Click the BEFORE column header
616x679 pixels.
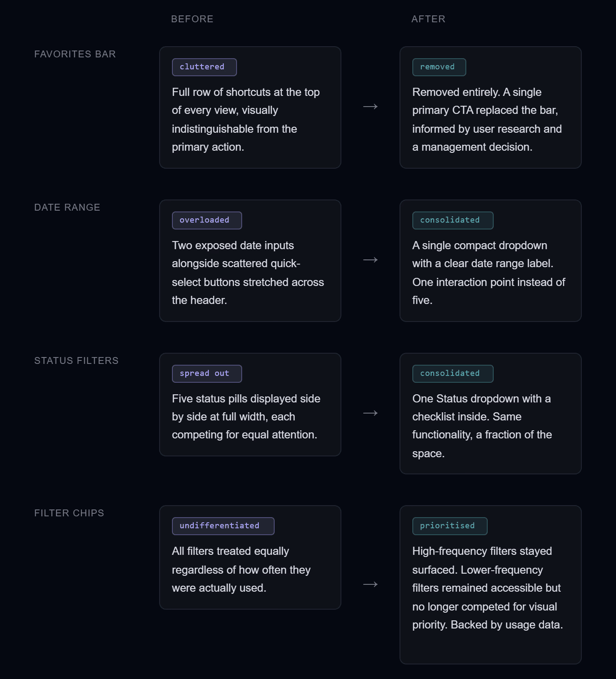[x=192, y=19]
